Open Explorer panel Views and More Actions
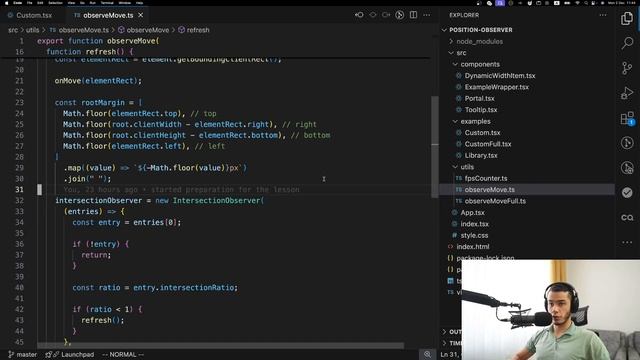Screen dimensions: 640x360 [603, 15]
